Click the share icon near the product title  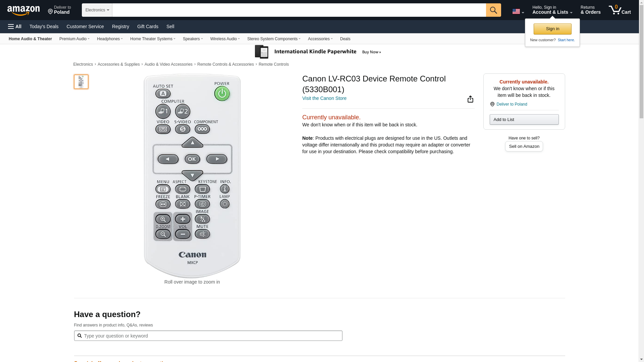coord(470,99)
